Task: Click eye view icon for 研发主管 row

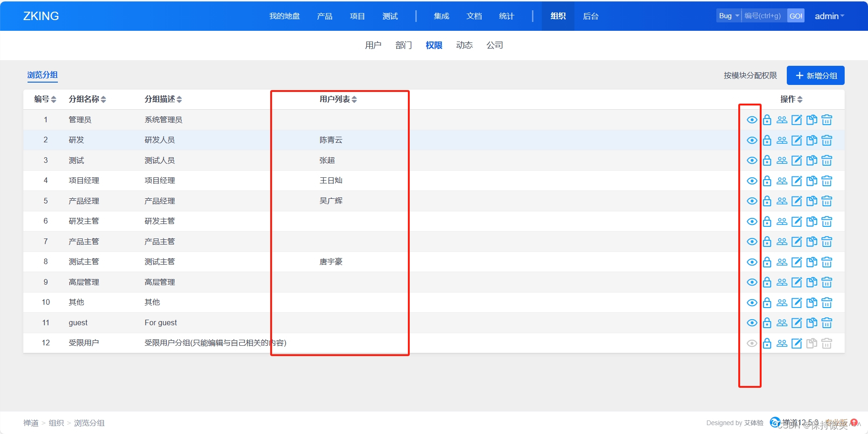Action: [x=752, y=222]
